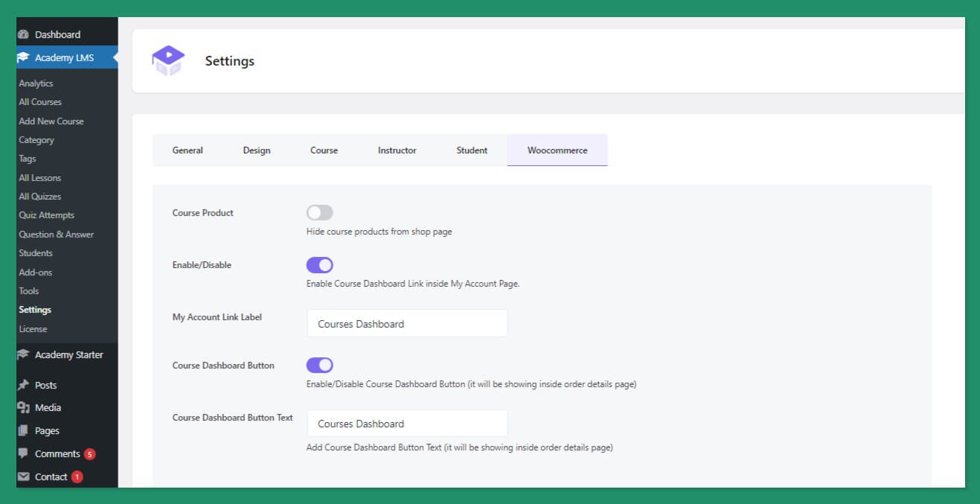Enable the Course Product toggle
Image resolution: width=980 pixels, height=504 pixels.
pyautogui.click(x=320, y=213)
